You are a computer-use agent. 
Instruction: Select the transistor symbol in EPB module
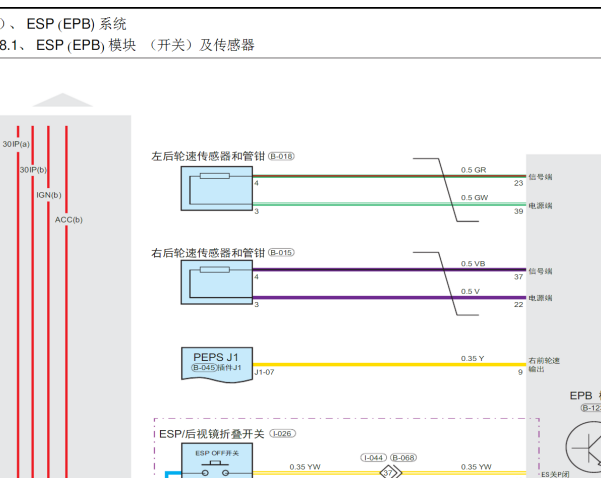click(x=583, y=447)
